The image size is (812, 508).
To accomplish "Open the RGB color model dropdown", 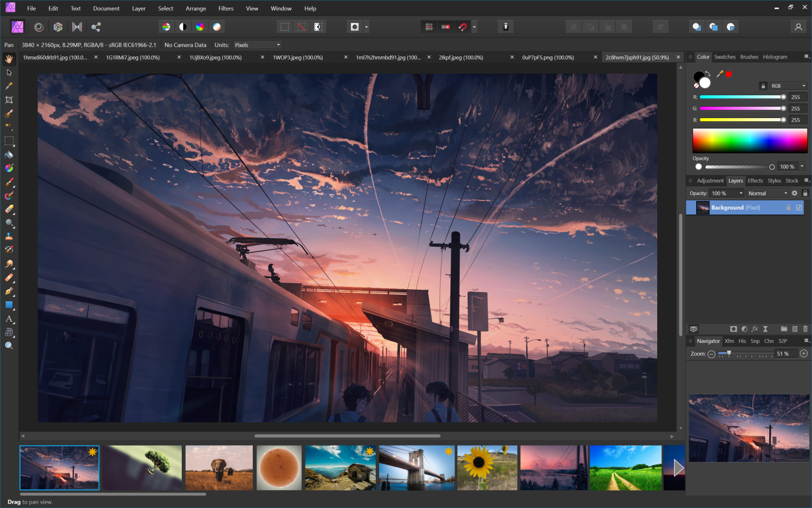I will (x=788, y=86).
